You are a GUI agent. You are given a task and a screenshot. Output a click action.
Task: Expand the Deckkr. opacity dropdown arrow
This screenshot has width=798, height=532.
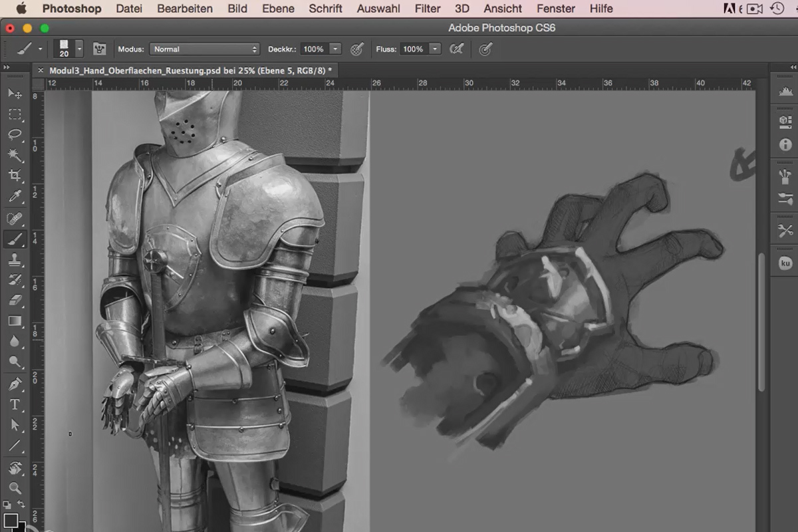tap(335, 49)
